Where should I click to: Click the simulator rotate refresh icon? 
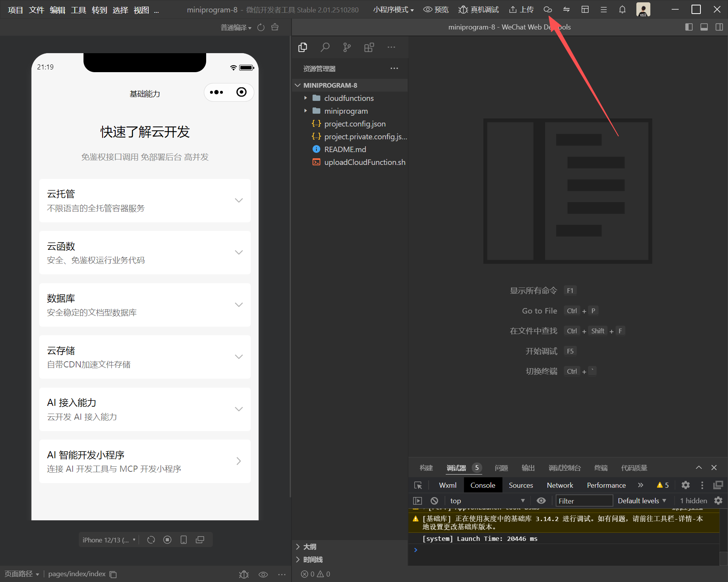pyautogui.click(x=151, y=540)
